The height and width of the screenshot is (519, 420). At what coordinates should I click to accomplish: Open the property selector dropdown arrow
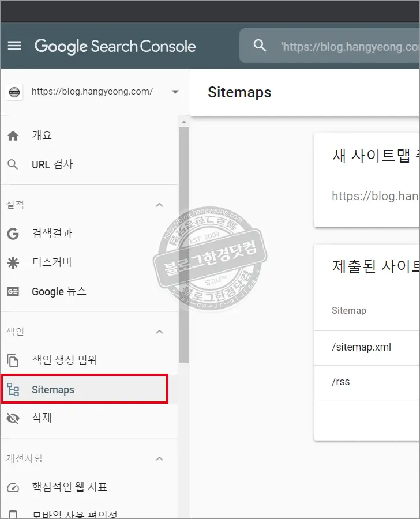pos(175,92)
